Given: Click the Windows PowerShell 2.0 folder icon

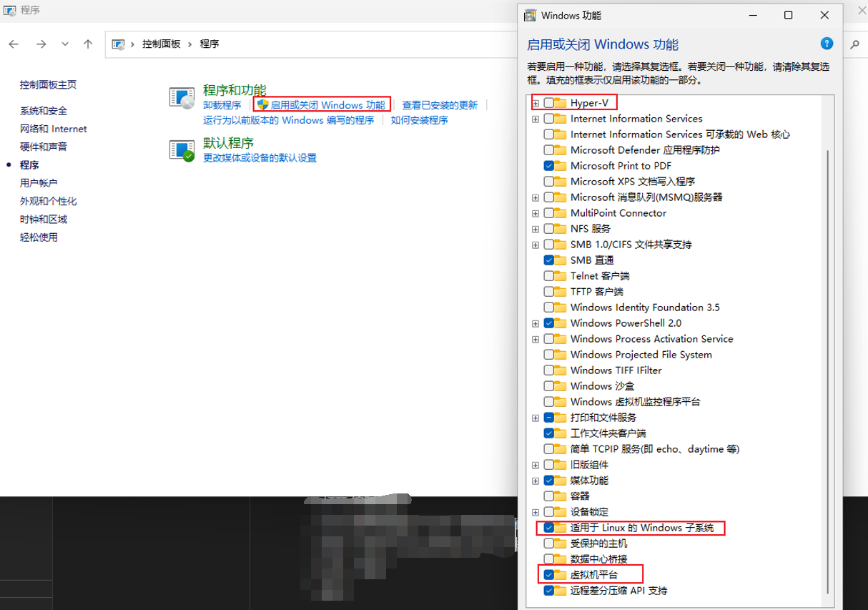Looking at the screenshot, I should (561, 323).
